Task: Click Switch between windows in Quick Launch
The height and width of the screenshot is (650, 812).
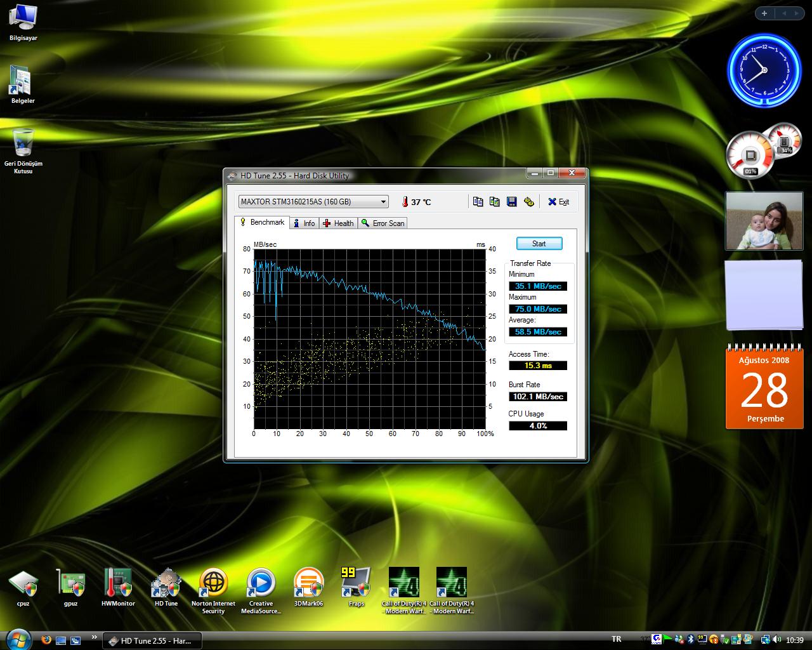Action: click(75, 640)
